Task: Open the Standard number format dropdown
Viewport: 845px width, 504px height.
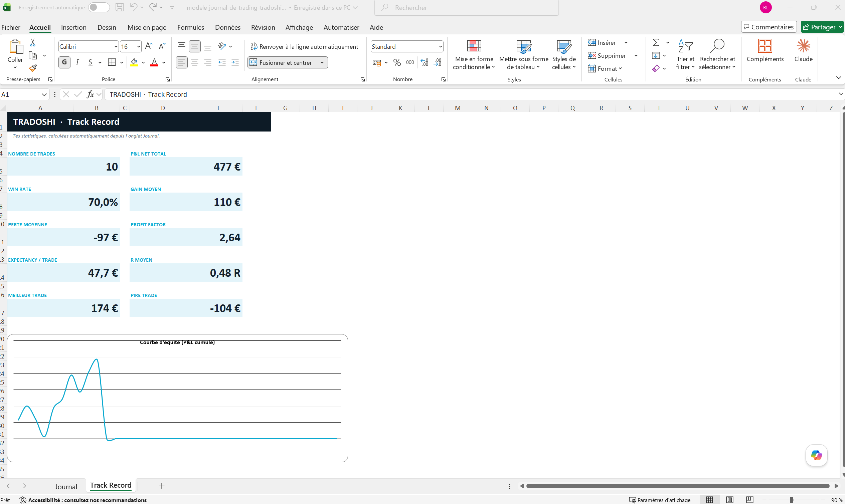Action: coord(440,46)
